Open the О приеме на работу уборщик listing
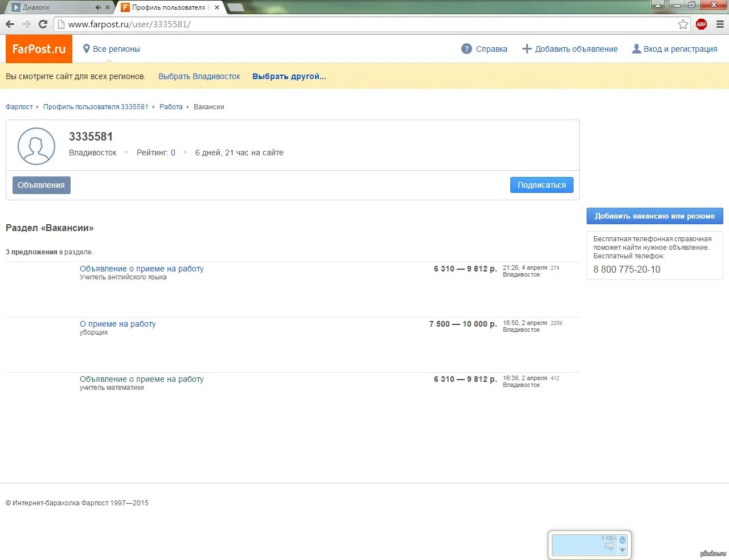Screen dimensions: 729x560 tap(118, 324)
